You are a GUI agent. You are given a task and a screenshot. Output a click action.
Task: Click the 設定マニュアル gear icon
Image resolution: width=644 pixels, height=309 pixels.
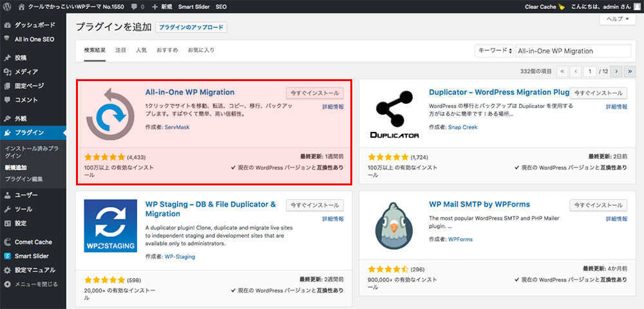(x=7, y=270)
